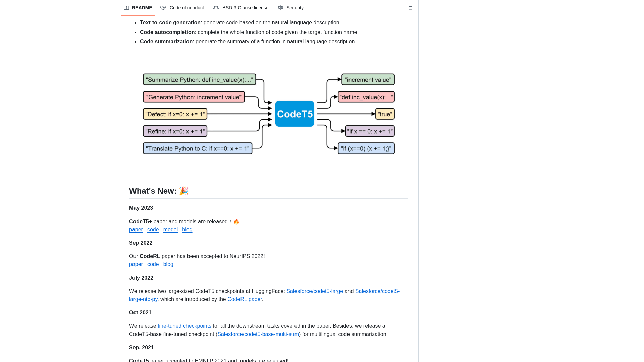This screenshot has width=644, height=362.
Task: Open the CodeT5+ paper link
Action: [136, 230]
